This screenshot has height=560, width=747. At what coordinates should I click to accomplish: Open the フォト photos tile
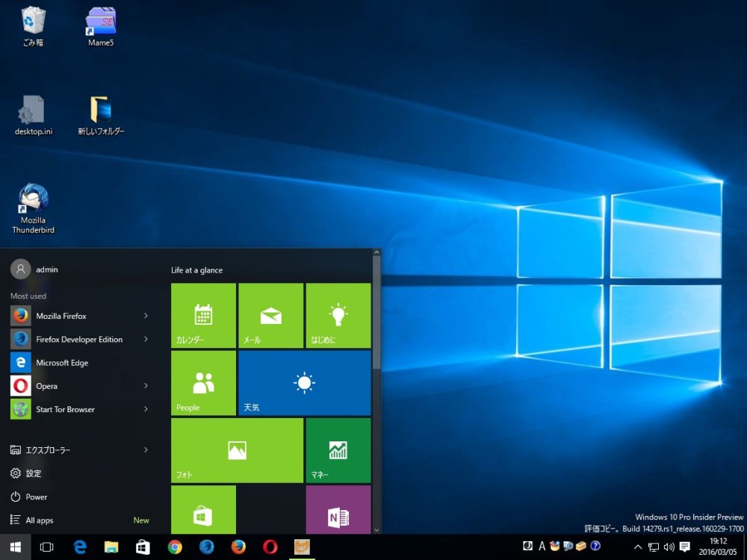coord(237,450)
